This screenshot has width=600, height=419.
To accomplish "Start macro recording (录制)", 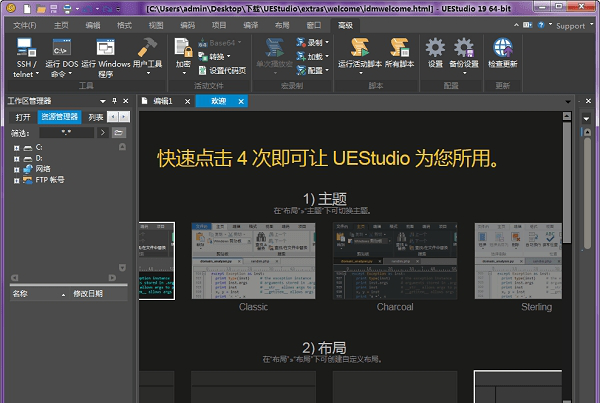I will [x=312, y=42].
